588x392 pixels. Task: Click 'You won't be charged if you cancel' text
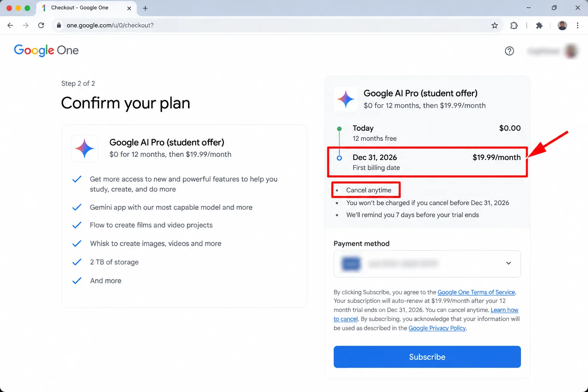(428, 203)
